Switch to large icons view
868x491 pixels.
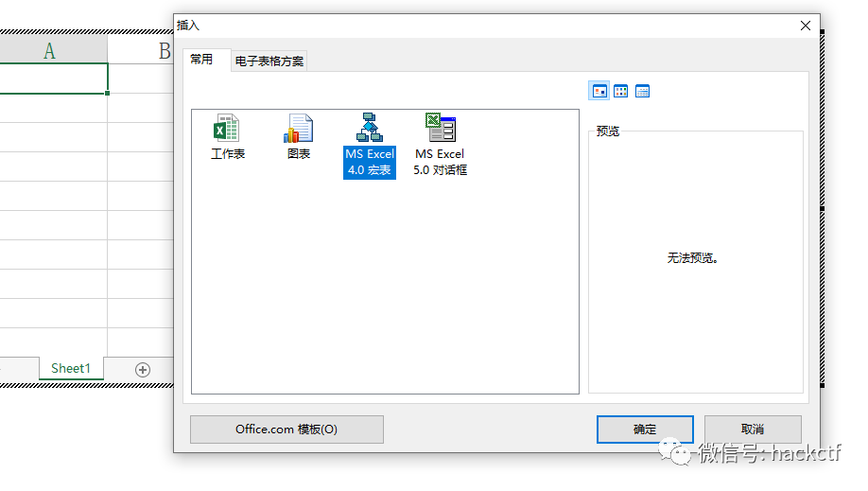pyautogui.click(x=599, y=91)
